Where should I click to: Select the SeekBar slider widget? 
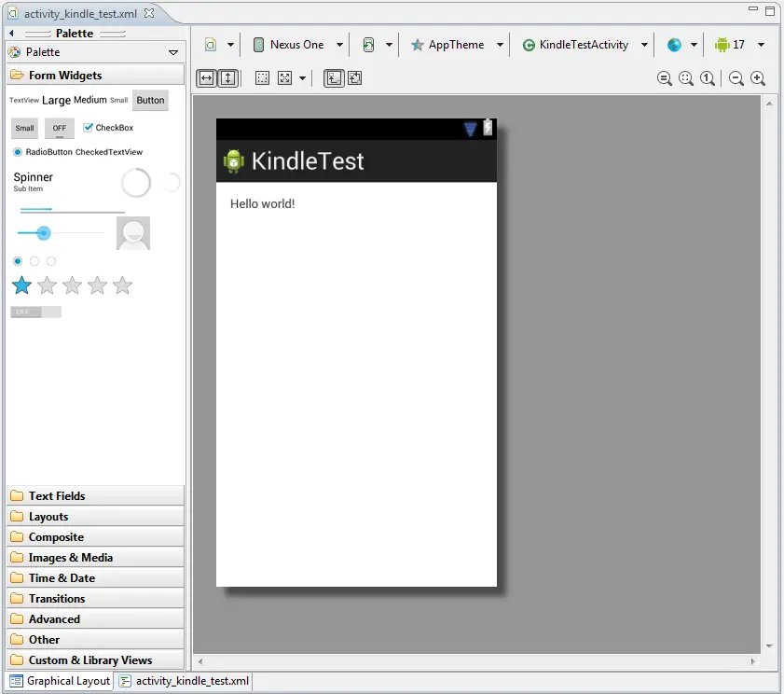(x=43, y=232)
